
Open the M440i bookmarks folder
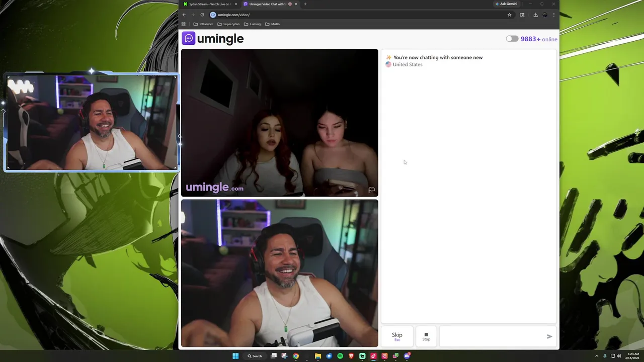point(272,24)
